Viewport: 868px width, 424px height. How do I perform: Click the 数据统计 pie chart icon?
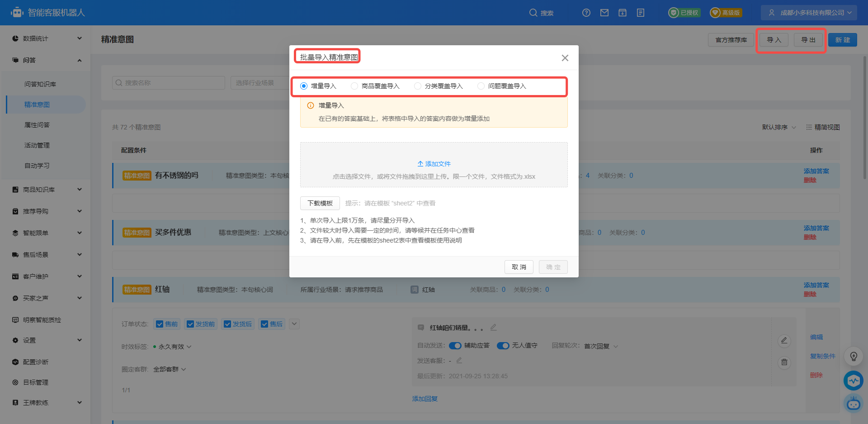click(x=15, y=38)
